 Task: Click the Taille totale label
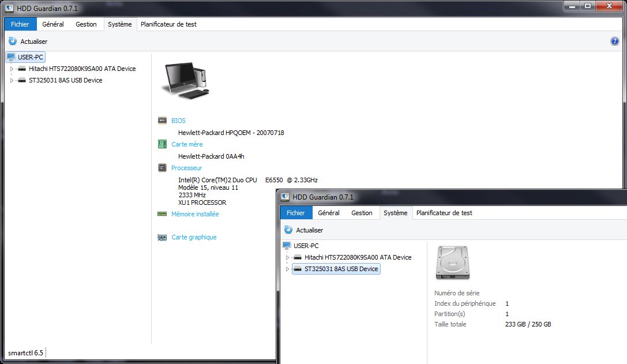click(x=450, y=324)
